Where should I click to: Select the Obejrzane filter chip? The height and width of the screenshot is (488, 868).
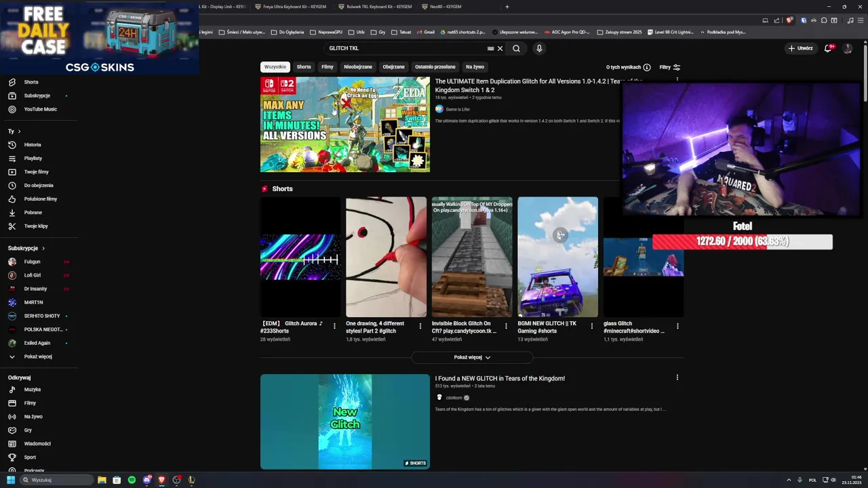(393, 67)
